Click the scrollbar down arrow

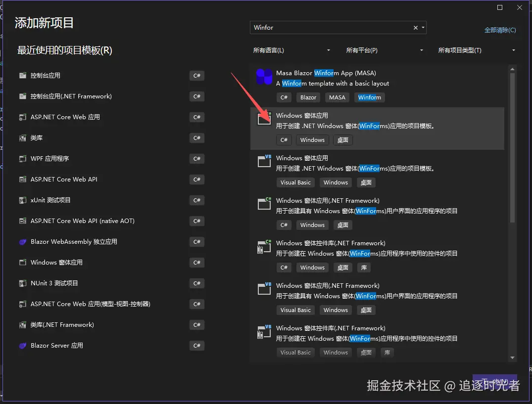click(512, 358)
